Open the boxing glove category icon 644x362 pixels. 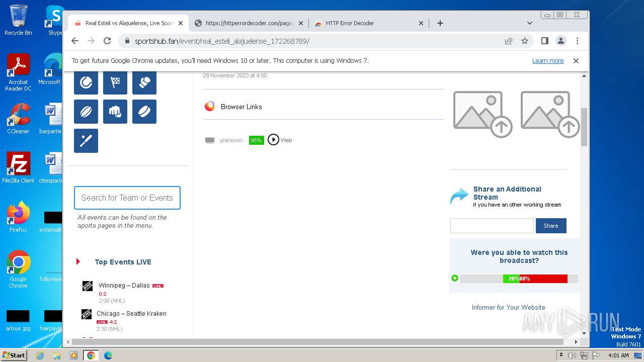coord(144,82)
